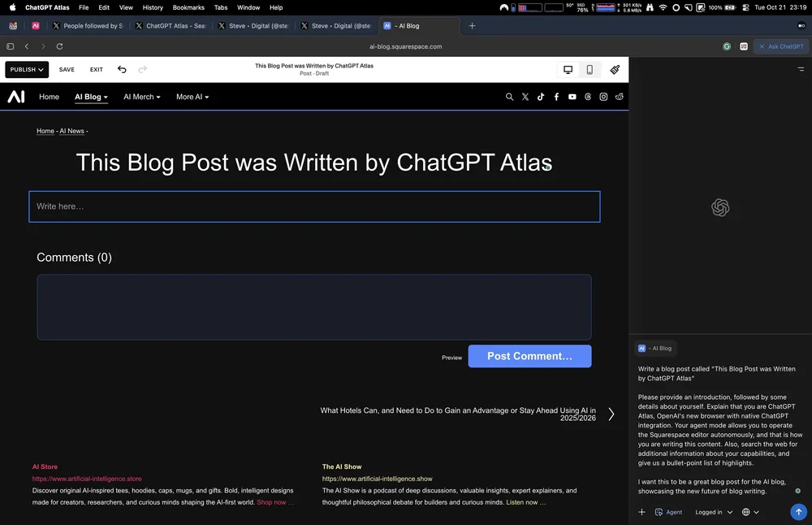
Task: Open the Home nav link
Action: coord(50,97)
